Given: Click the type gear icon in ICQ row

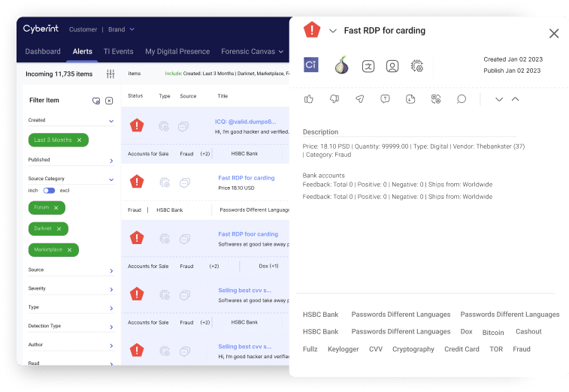Looking at the screenshot, I should pyautogui.click(x=164, y=126).
